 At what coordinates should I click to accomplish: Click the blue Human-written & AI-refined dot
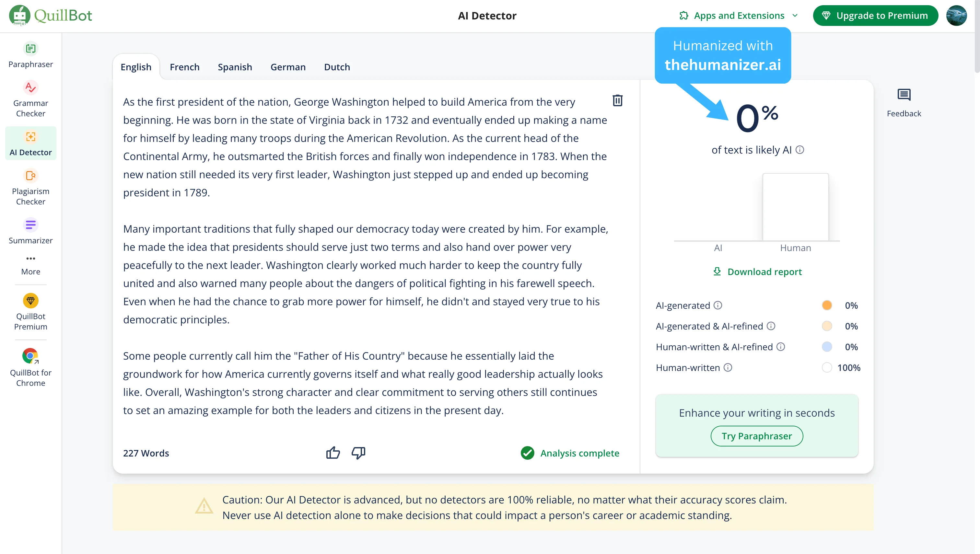[827, 347]
